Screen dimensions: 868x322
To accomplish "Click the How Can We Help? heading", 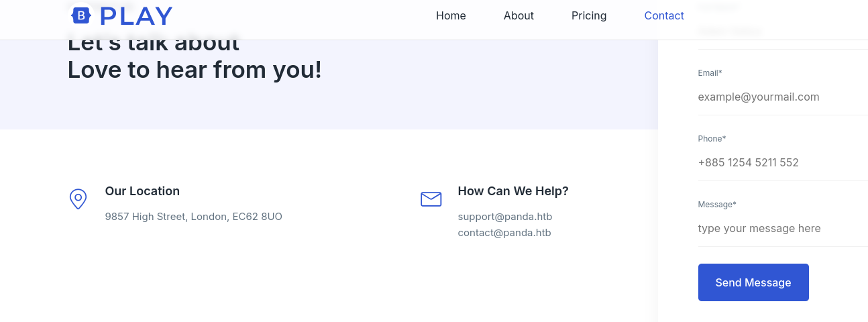I will coord(513,191).
